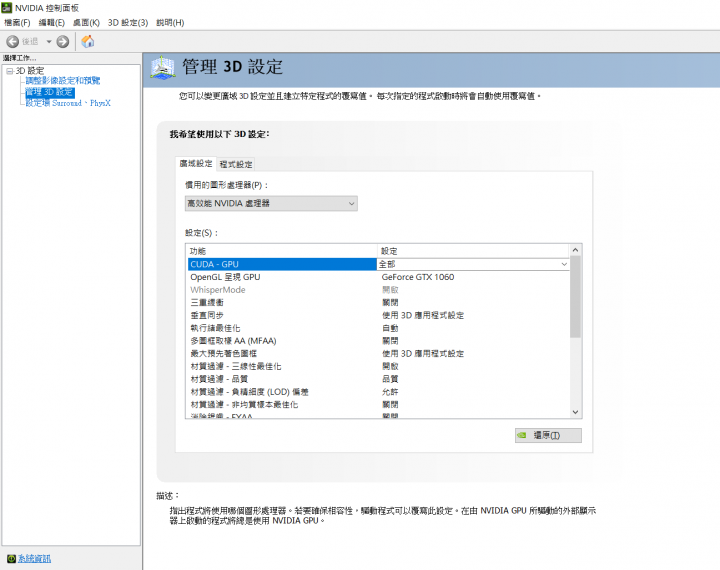Screen dimensions: 720x570
Task: Open the 檔案(F) menu
Action: (x=17, y=23)
